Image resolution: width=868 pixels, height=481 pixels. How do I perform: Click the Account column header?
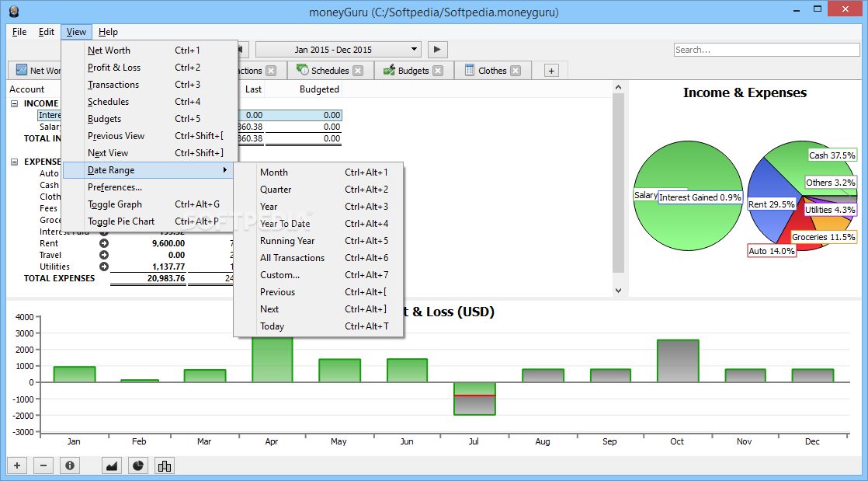(x=26, y=89)
